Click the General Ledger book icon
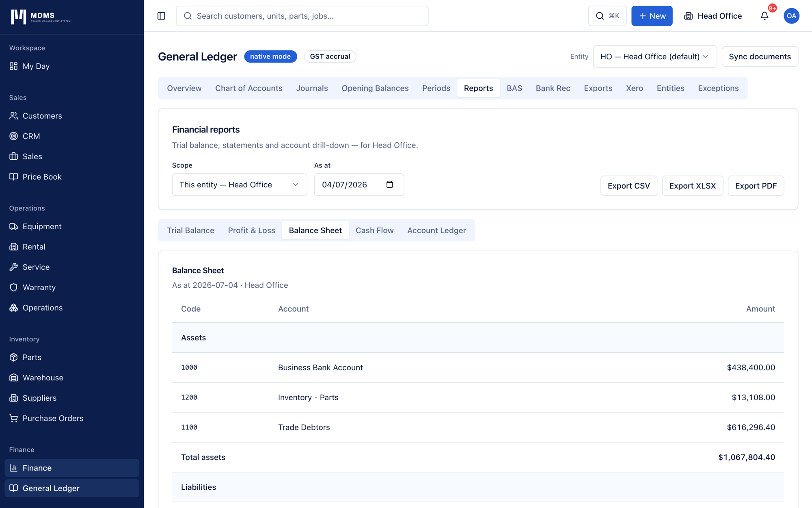The height and width of the screenshot is (508, 812). point(14,488)
